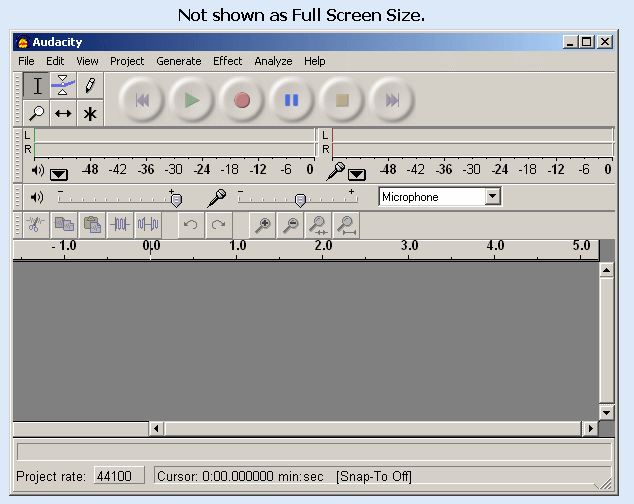Click horizontal scrollbar right arrow

[x=591, y=428]
